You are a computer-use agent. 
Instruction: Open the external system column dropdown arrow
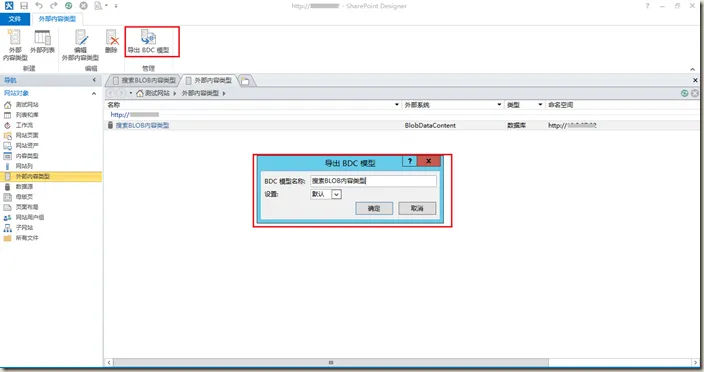point(499,105)
